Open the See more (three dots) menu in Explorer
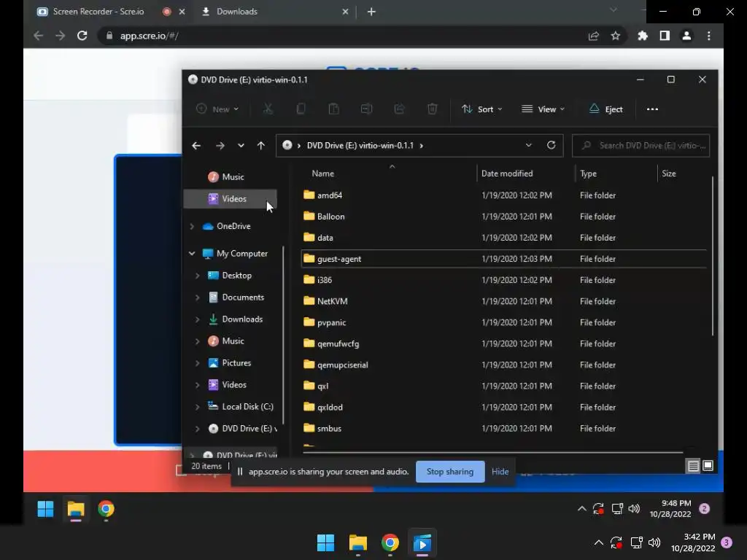747x560 pixels. (652, 109)
